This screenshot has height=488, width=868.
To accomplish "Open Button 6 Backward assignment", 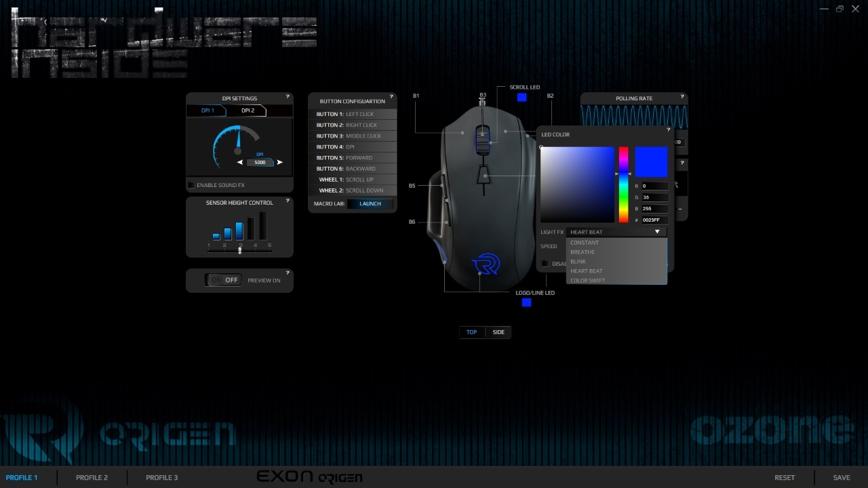I will [353, 169].
